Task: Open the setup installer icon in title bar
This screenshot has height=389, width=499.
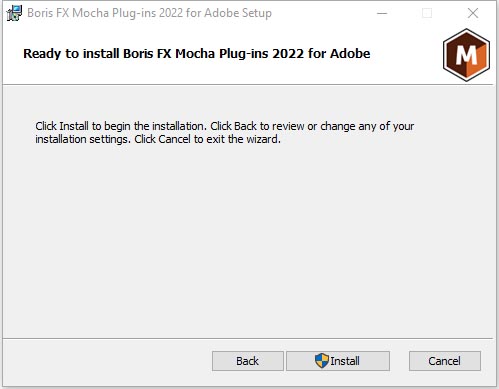Action: tap(14, 13)
